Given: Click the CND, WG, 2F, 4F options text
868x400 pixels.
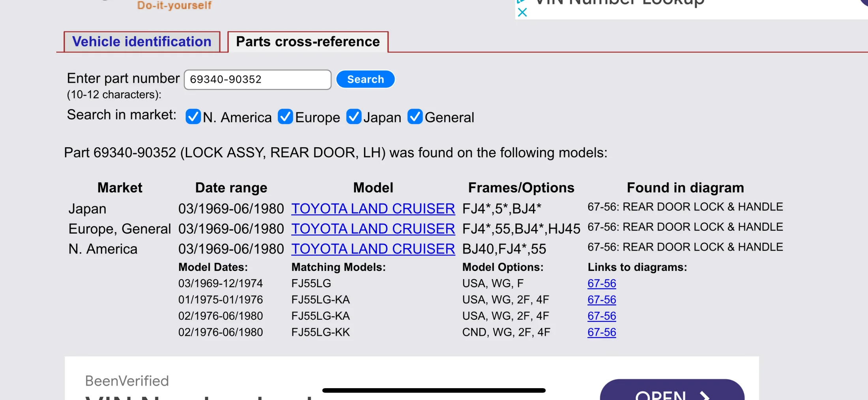Looking at the screenshot, I should click(506, 332).
